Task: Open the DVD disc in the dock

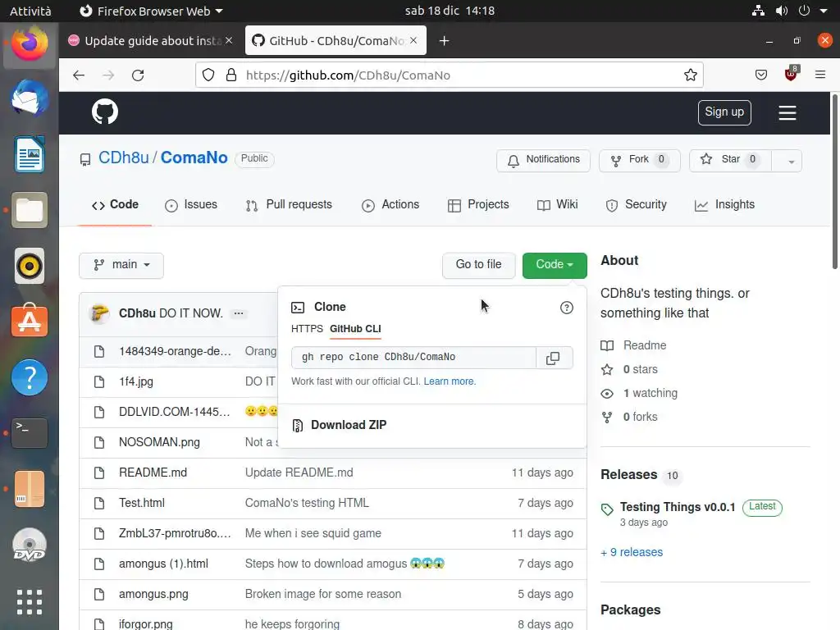Action: (x=30, y=545)
